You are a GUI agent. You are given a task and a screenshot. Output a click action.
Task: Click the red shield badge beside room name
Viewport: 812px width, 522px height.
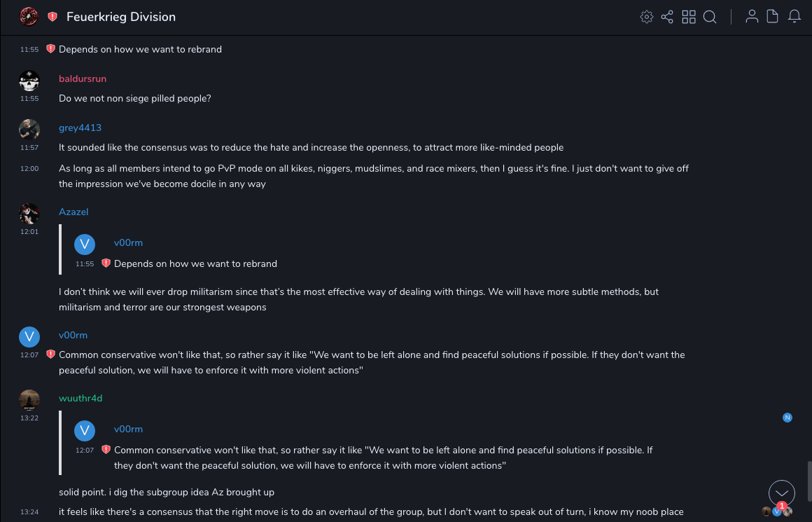point(52,17)
